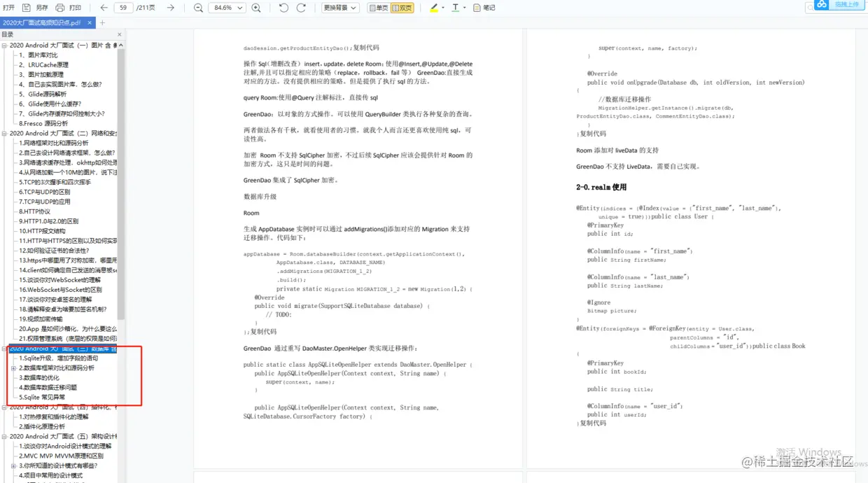
Task: Switch to 双页 double-page view
Action: [x=402, y=8]
